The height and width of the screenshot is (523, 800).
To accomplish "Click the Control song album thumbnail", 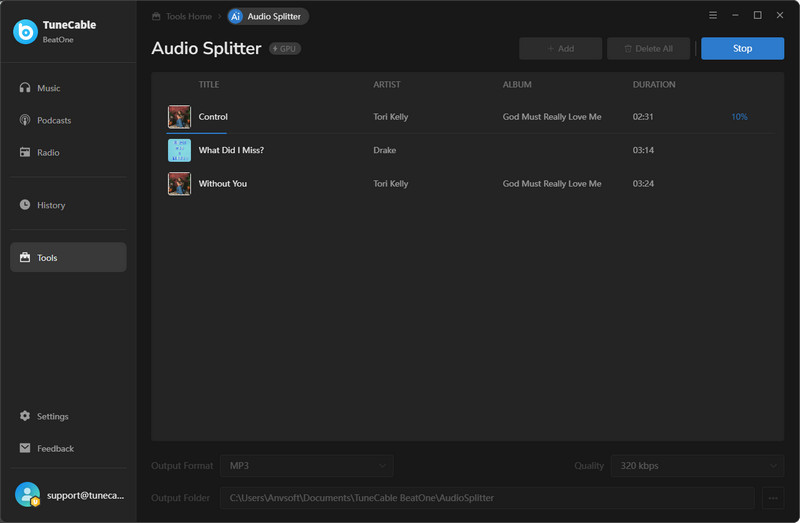I will coord(180,117).
